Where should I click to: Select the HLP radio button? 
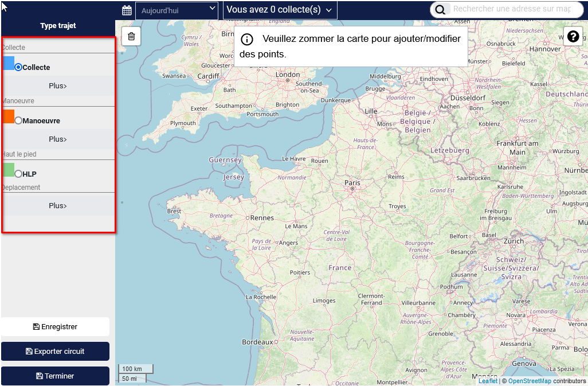coord(18,174)
